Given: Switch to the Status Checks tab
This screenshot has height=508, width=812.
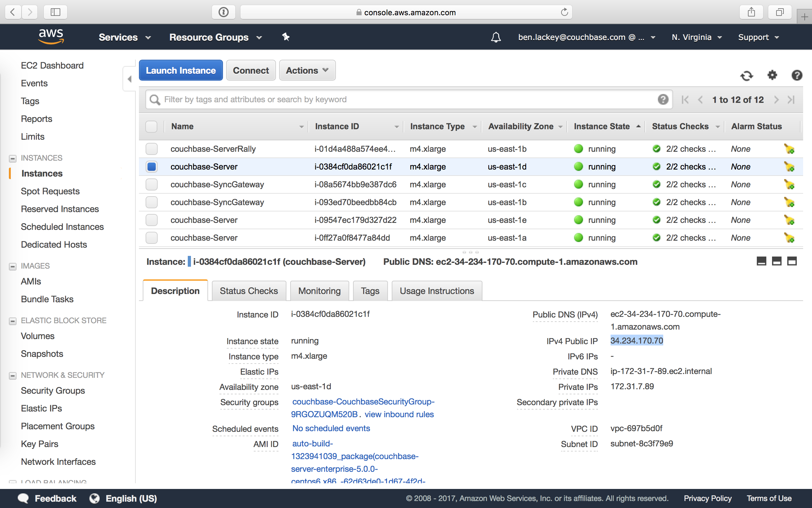Looking at the screenshot, I should coord(249,291).
